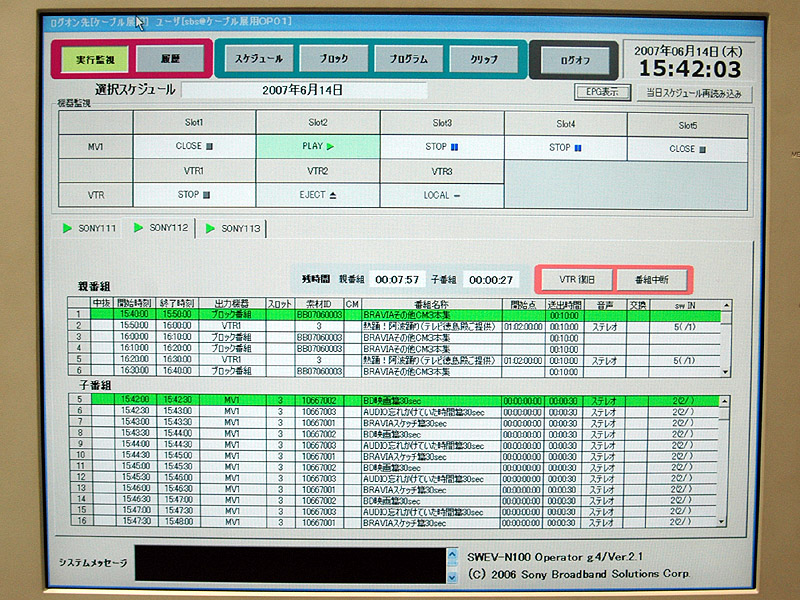Click the Slot1 CLOSE status indicator
Viewport: 800px width, 600px height.
click(194, 146)
